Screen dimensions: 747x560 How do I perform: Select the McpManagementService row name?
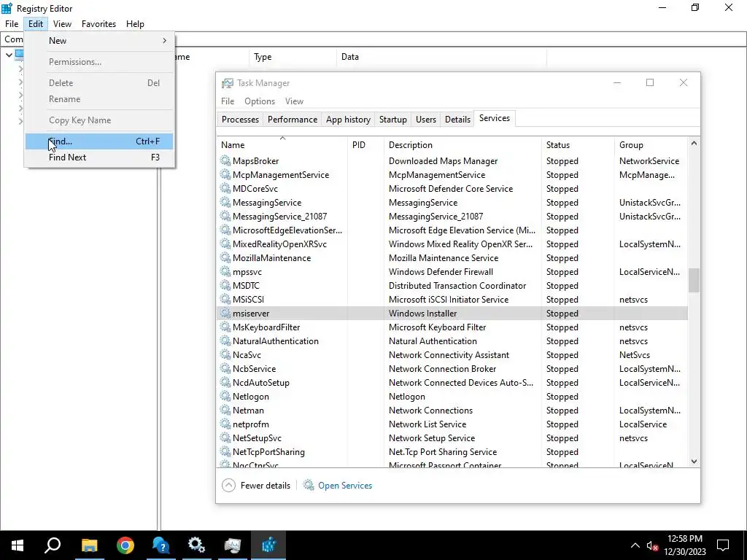coord(281,175)
